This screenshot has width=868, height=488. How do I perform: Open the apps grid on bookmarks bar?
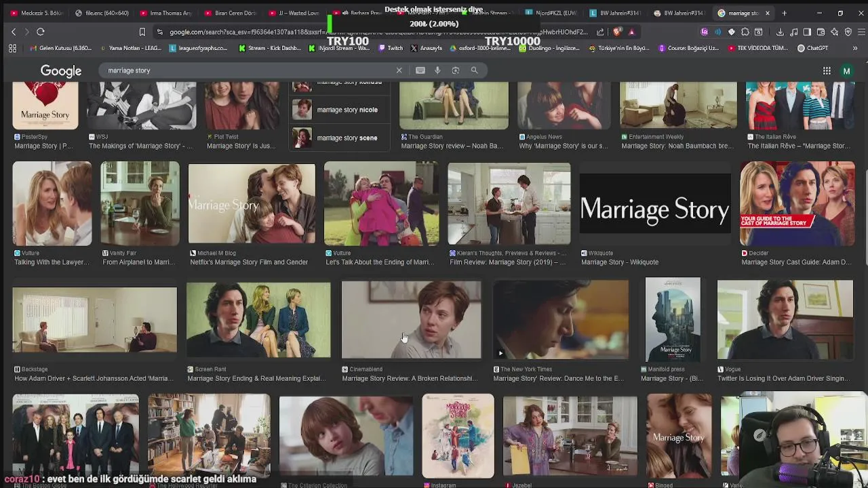point(12,48)
